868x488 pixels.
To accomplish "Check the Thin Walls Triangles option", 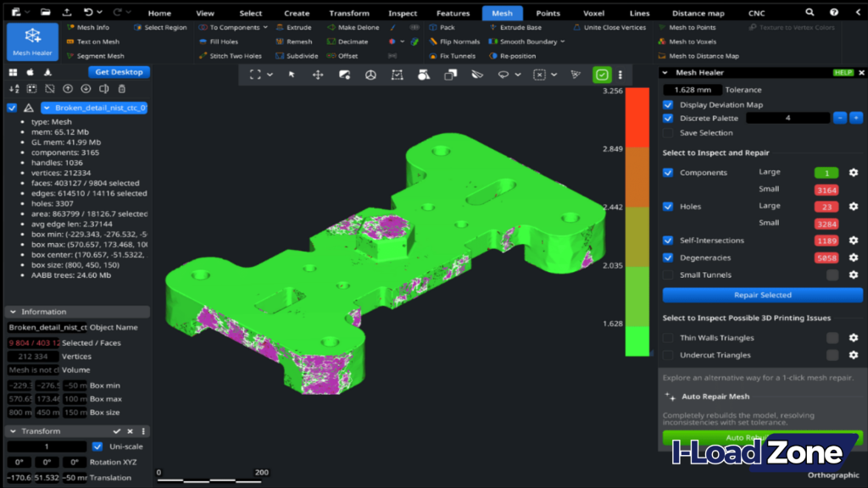I will (x=669, y=337).
